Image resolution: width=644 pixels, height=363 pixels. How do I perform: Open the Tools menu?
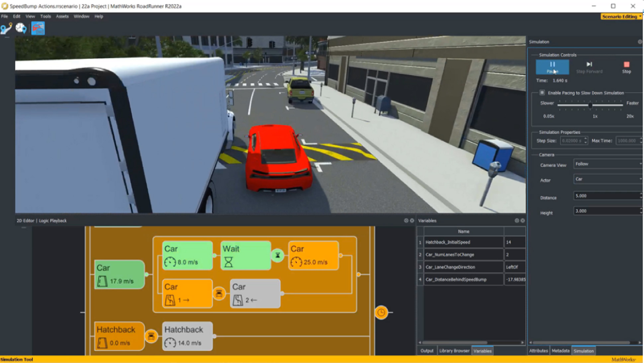(45, 16)
